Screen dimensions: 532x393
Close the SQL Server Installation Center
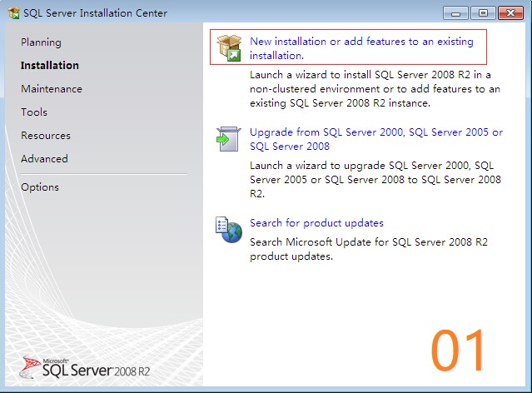point(511,12)
